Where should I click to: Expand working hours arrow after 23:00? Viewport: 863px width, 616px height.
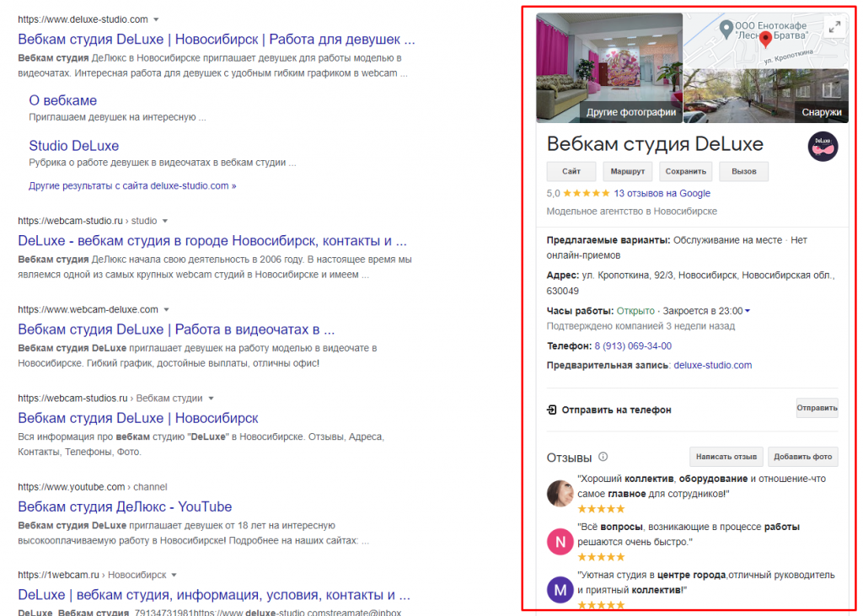pos(748,311)
